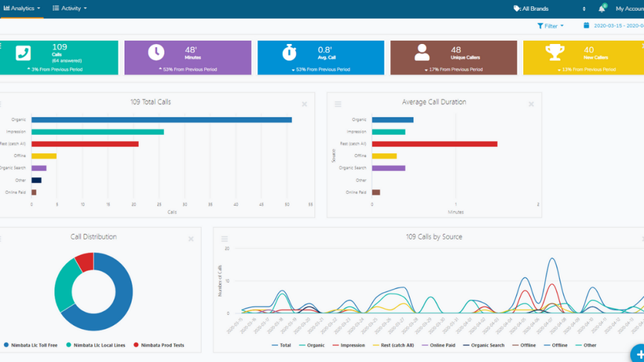Screen dimensions: 644x362
Task: Click "3% From Previous Period" on Calls card
Action: (57, 69)
